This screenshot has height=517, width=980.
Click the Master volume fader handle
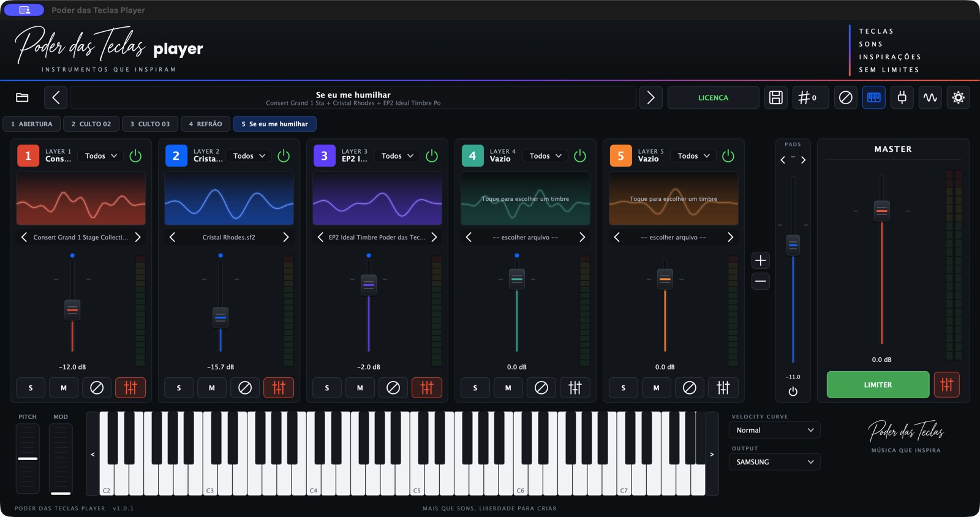tap(882, 211)
